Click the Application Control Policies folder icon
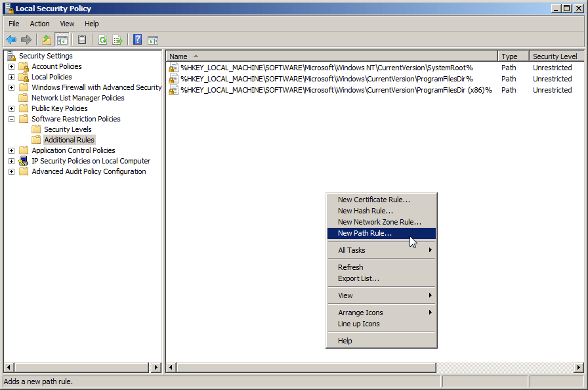588x390 pixels. [x=24, y=150]
